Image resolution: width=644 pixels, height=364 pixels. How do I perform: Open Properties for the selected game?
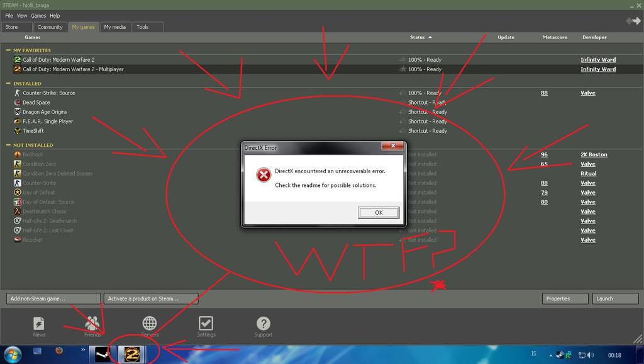click(565, 299)
